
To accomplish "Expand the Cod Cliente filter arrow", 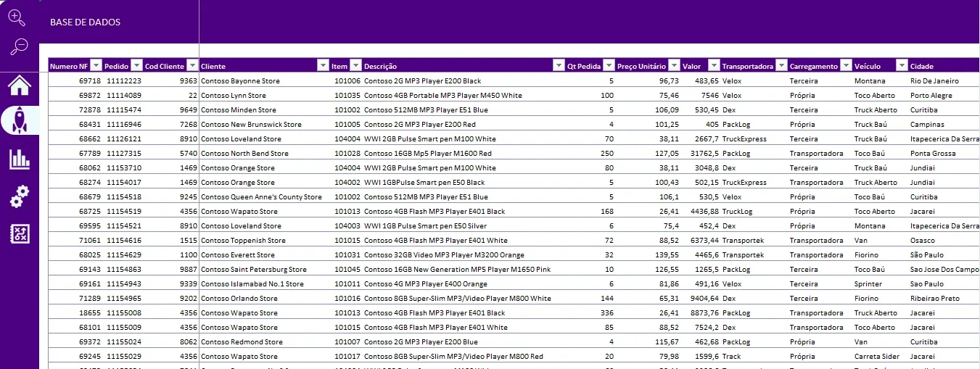I will [x=192, y=66].
